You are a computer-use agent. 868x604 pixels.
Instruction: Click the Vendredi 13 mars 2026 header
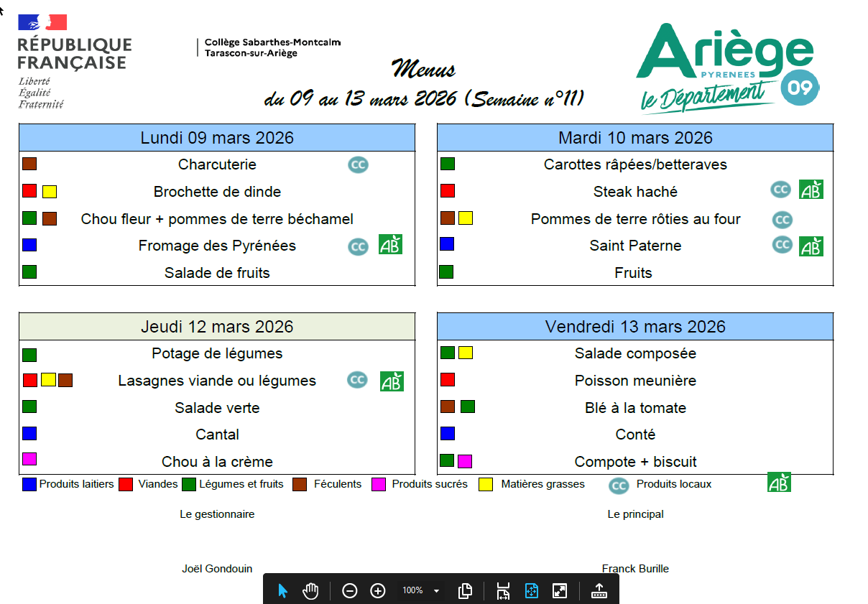coord(635,327)
